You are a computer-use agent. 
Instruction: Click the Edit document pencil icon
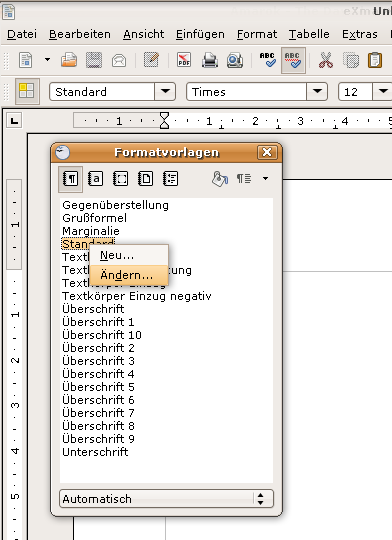151,60
